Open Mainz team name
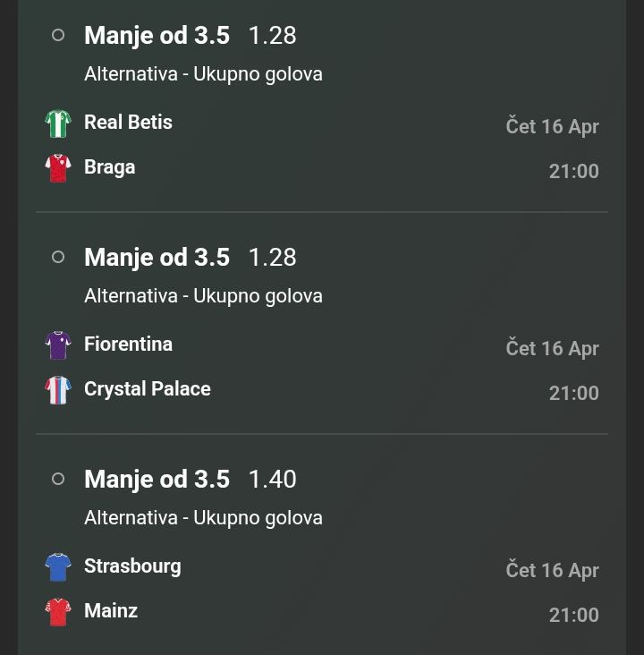This screenshot has width=644, height=655. coord(111,611)
